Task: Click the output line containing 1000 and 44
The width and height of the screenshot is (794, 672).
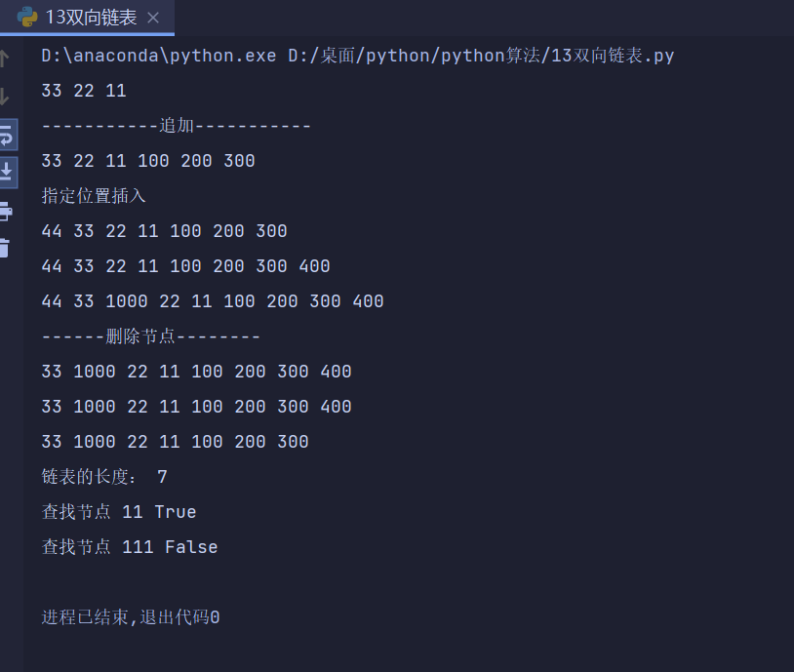Action: click(213, 301)
